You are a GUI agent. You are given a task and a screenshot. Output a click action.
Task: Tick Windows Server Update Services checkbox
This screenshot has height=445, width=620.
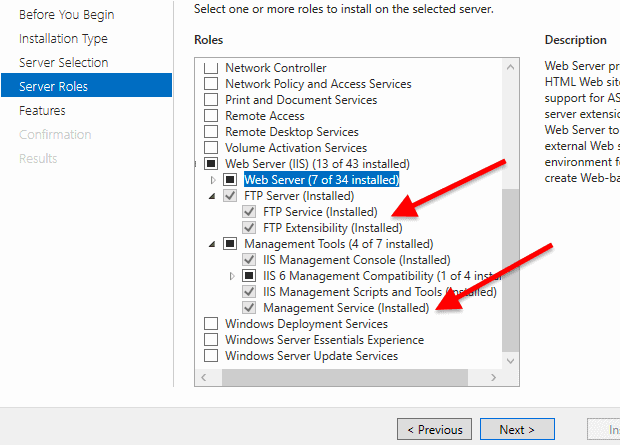coord(211,356)
